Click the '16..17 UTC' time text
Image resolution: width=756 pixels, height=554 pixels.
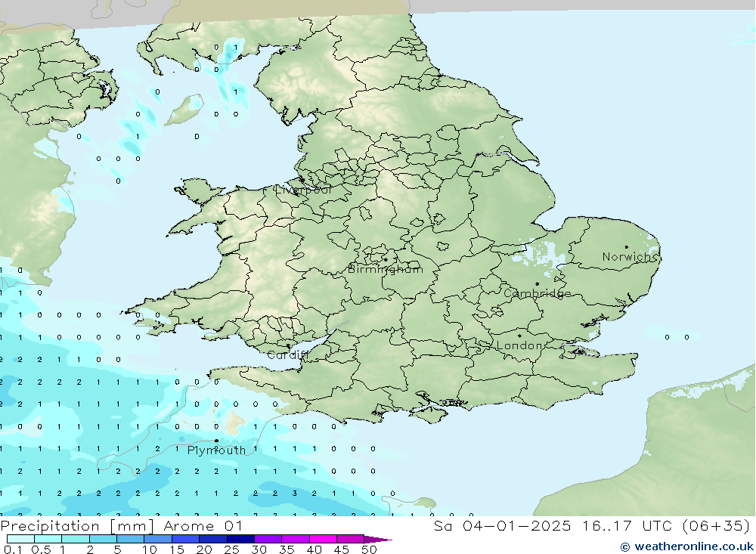[626, 525]
